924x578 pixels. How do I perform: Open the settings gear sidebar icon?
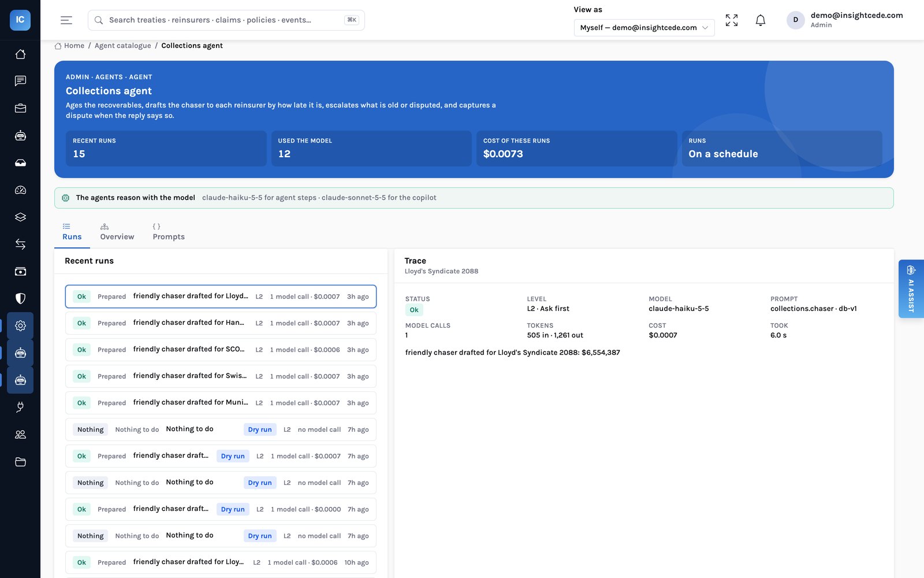20,325
